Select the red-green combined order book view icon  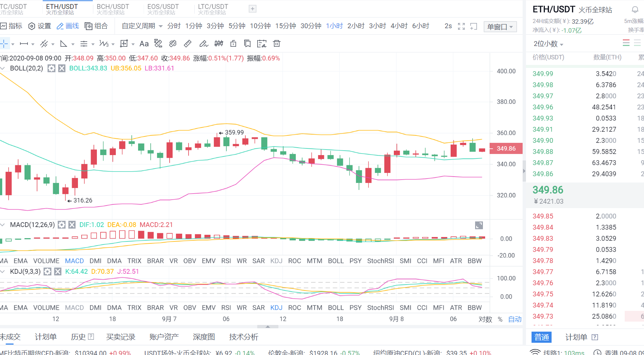[x=626, y=43]
